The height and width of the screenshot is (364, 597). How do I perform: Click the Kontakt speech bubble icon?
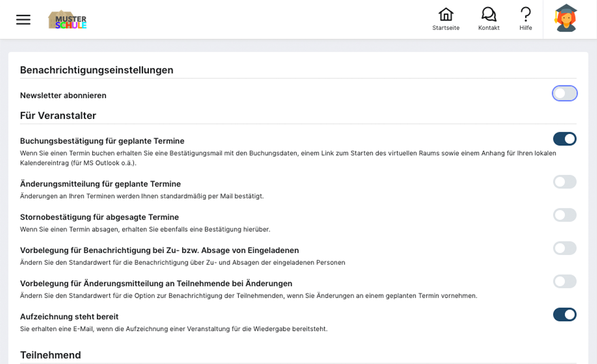[x=489, y=15]
